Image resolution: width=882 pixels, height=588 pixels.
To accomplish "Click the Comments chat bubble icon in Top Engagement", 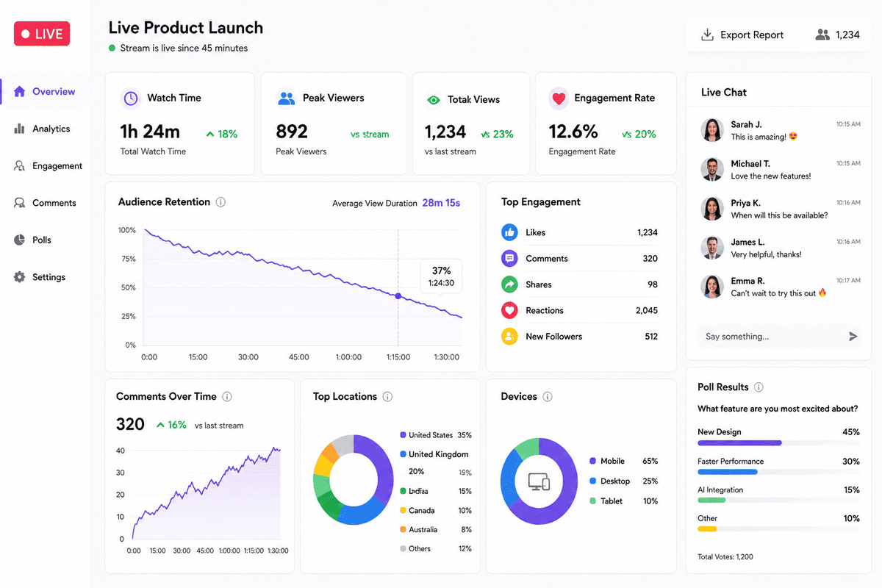I will pyautogui.click(x=509, y=259).
